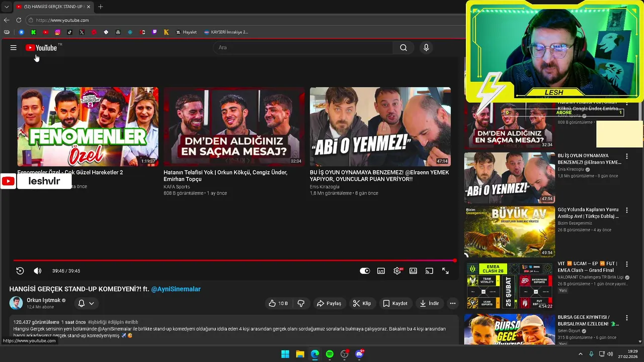This screenshot has width=644, height=362.
Task: Replay the finished video
Action: pos(20,271)
